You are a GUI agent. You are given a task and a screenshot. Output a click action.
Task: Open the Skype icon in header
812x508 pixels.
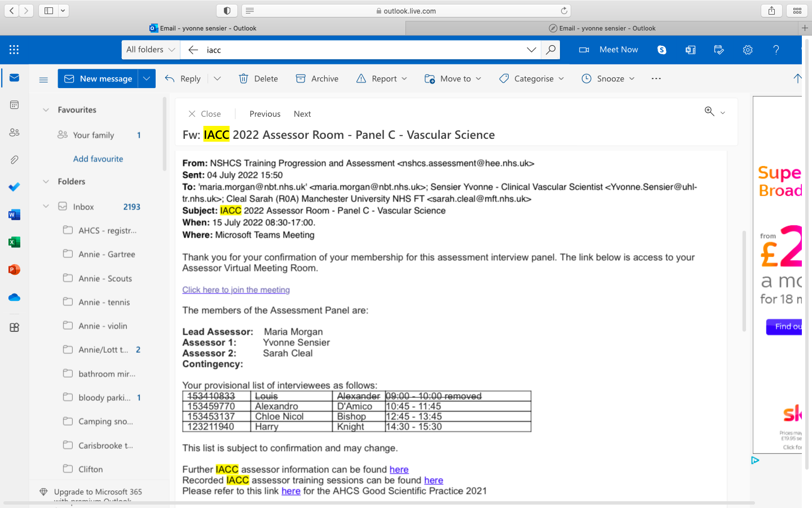661,50
